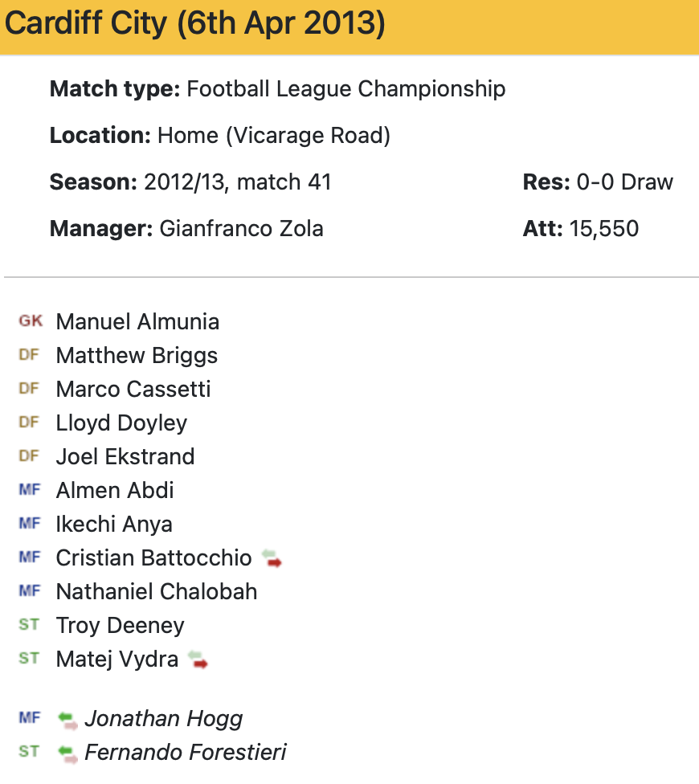This screenshot has width=699, height=784.
Task: Click the MF icon beside Jonathan Hogg
Action: pyautogui.click(x=29, y=718)
